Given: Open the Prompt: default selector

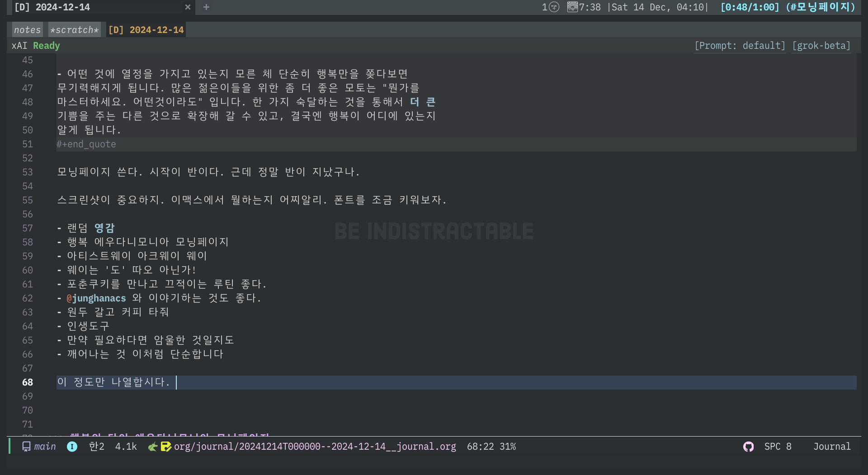Looking at the screenshot, I should tap(740, 46).
